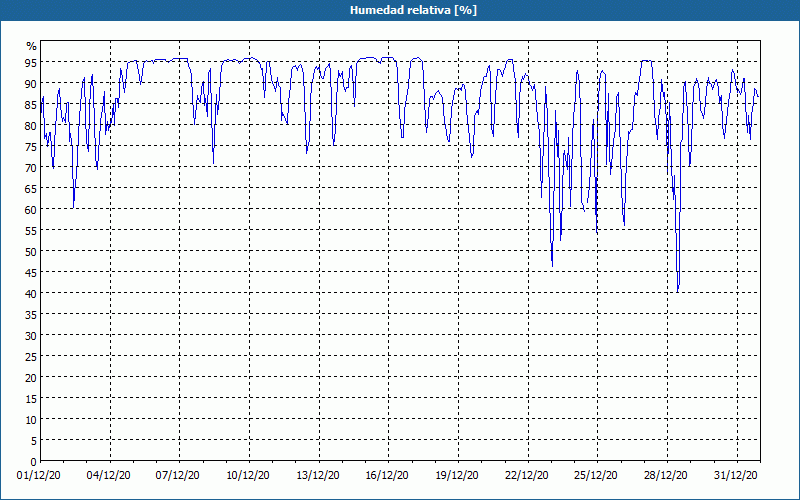The width and height of the screenshot is (800, 500).
Task: Click the 0 value on the Y axis
Action: click(34, 462)
